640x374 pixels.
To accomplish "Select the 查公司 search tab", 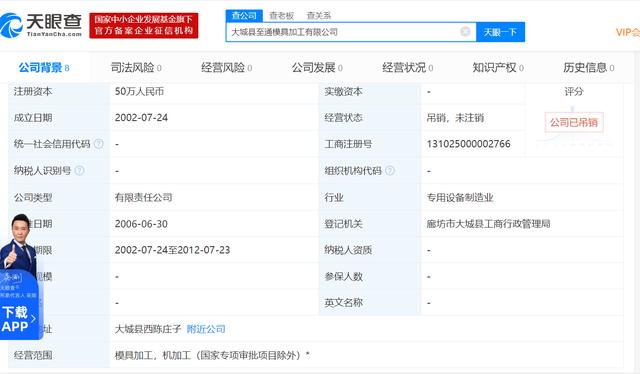I will point(244,16).
